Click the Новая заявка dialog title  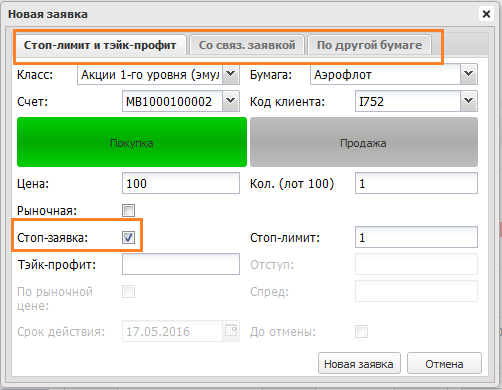[48, 14]
